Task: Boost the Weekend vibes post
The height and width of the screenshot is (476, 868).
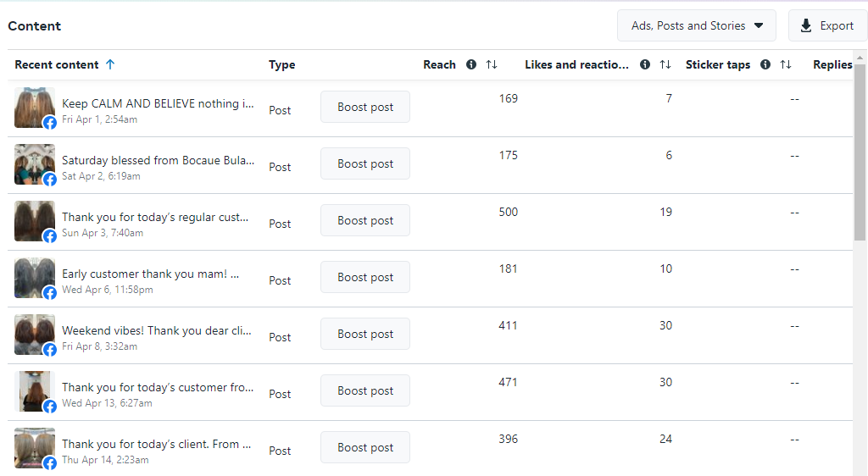Action: 365,334
